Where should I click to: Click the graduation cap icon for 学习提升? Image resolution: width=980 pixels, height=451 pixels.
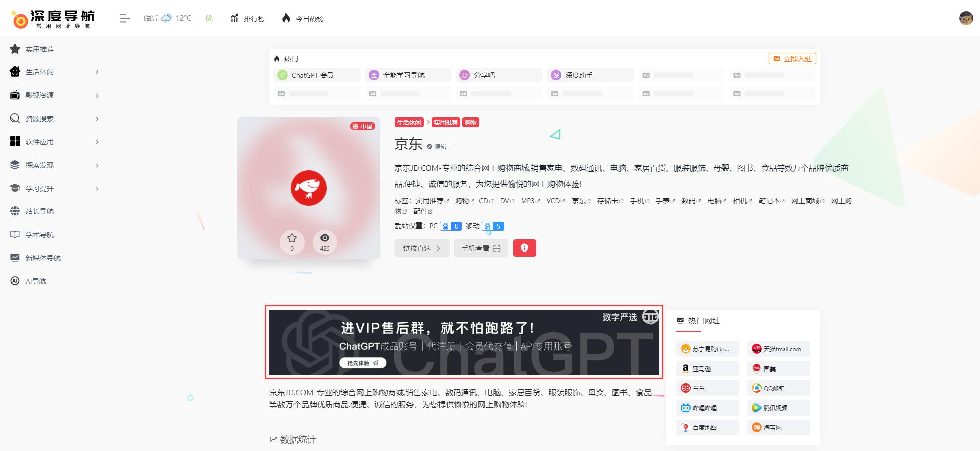click(x=15, y=188)
